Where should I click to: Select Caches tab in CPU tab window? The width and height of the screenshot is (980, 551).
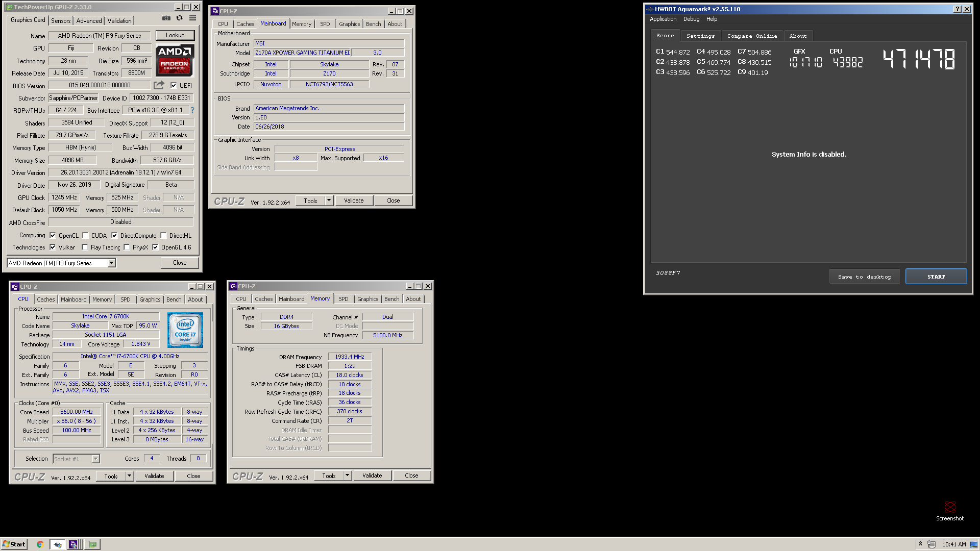(x=45, y=299)
